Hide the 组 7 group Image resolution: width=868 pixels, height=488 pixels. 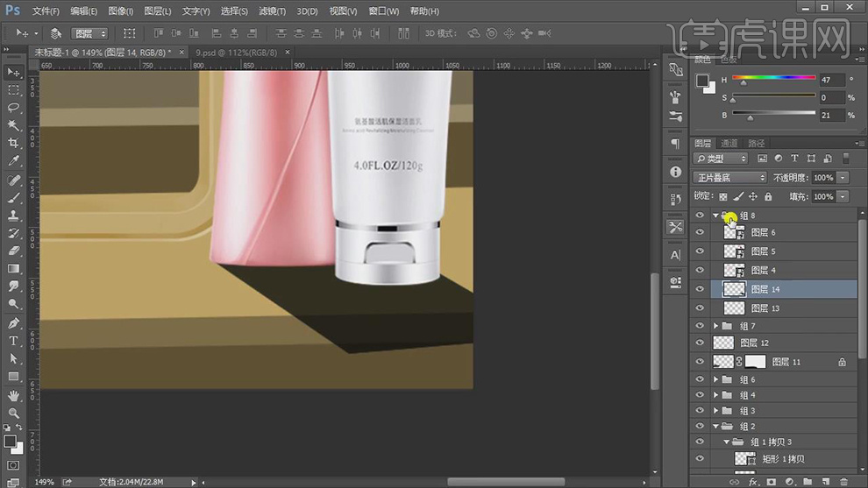[x=700, y=326]
